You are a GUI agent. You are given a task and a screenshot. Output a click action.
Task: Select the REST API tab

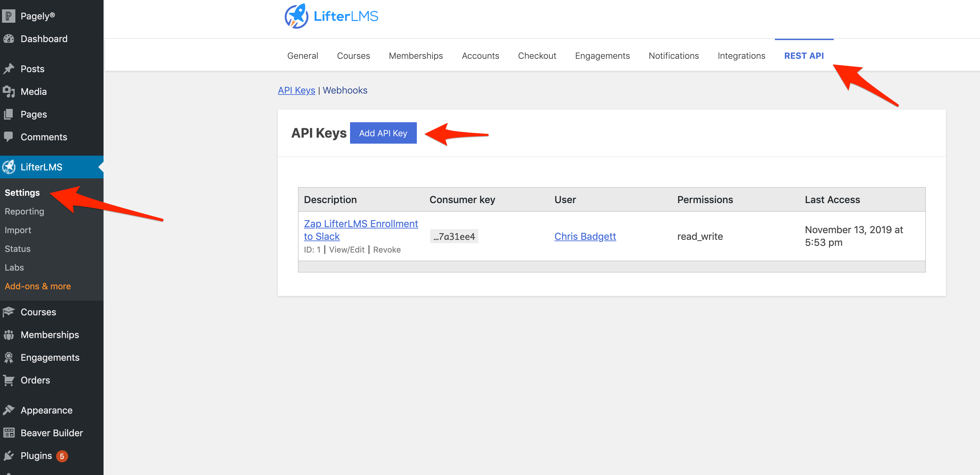tap(804, 55)
